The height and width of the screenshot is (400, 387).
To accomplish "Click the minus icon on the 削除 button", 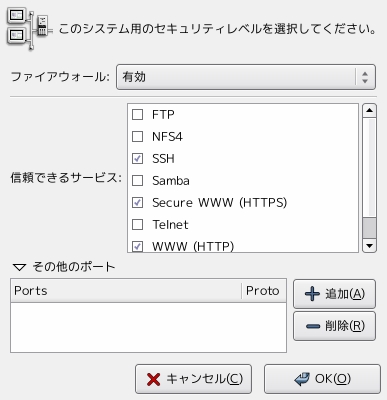I will 313,326.
